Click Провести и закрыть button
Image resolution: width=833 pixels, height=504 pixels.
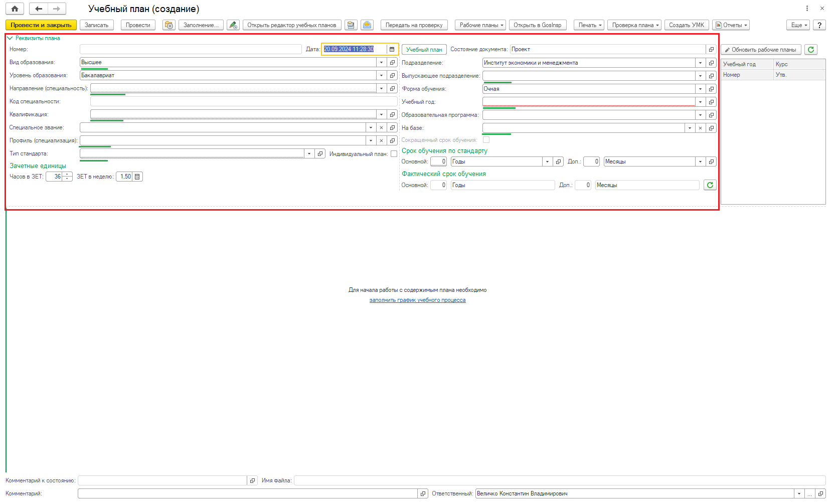pyautogui.click(x=41, y=25)
